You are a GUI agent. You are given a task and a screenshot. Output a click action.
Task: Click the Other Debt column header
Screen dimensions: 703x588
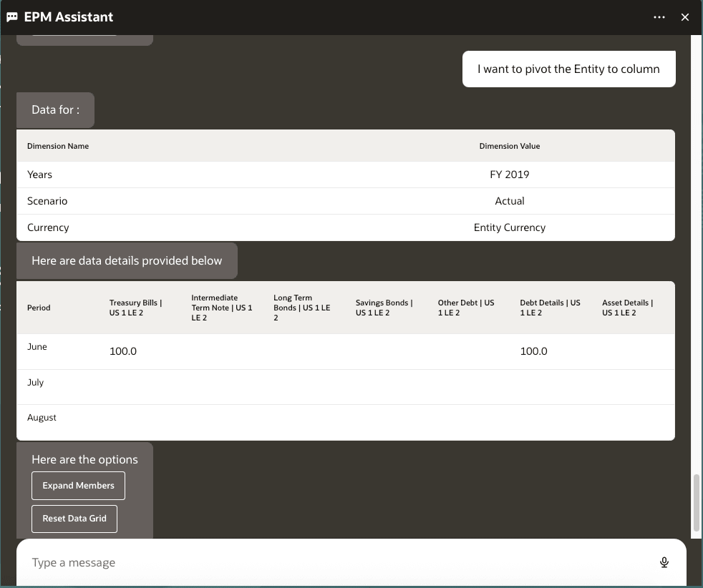466,308
